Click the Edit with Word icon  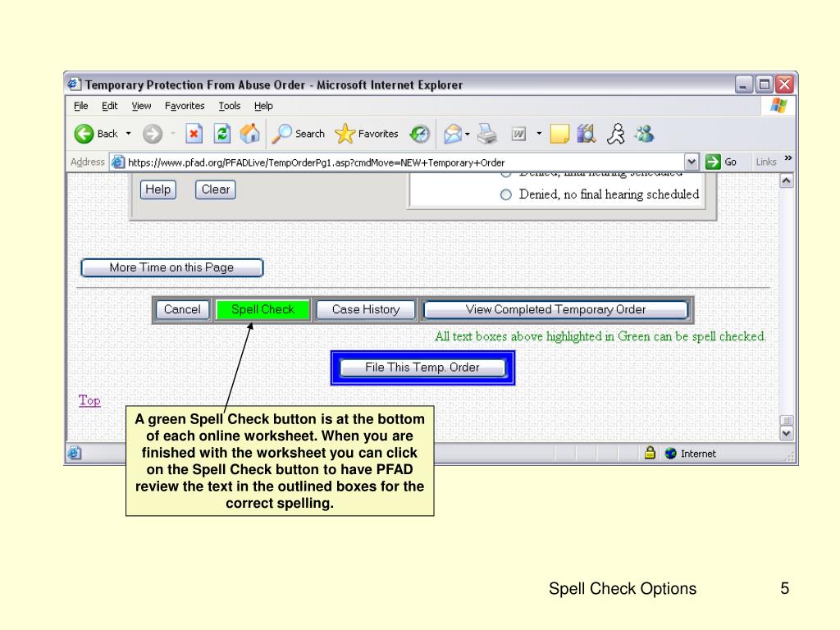[x=518, y=134]
